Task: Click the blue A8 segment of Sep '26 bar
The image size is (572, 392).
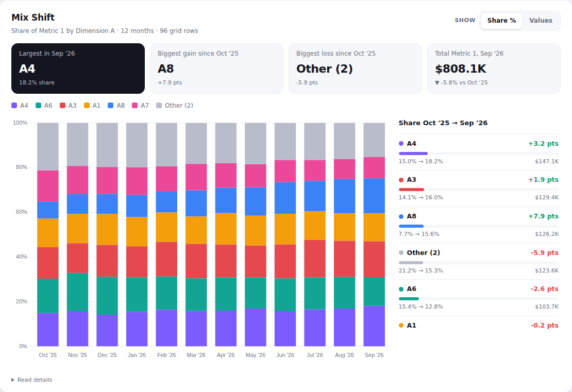Action: pyautogui.click(x=374, y=196)
